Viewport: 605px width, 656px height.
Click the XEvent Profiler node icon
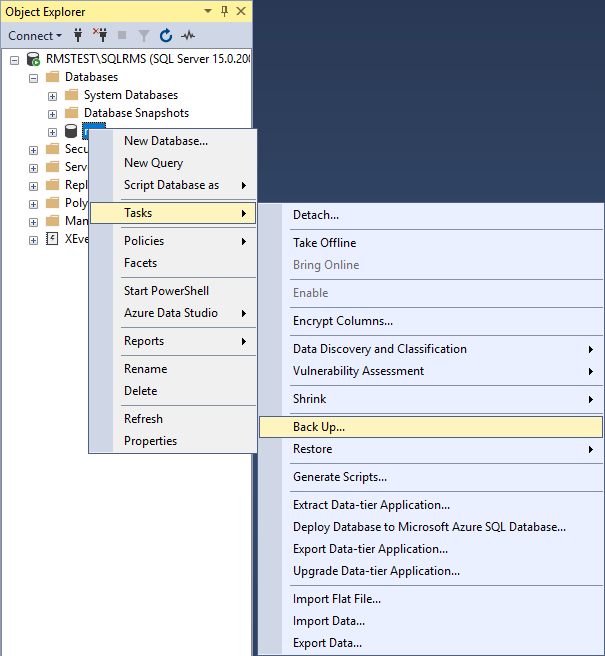pyautogui.click(x=52, y=239)
